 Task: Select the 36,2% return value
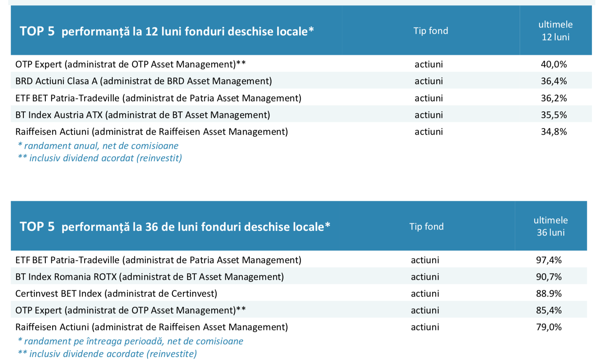(x=554, y=98)
